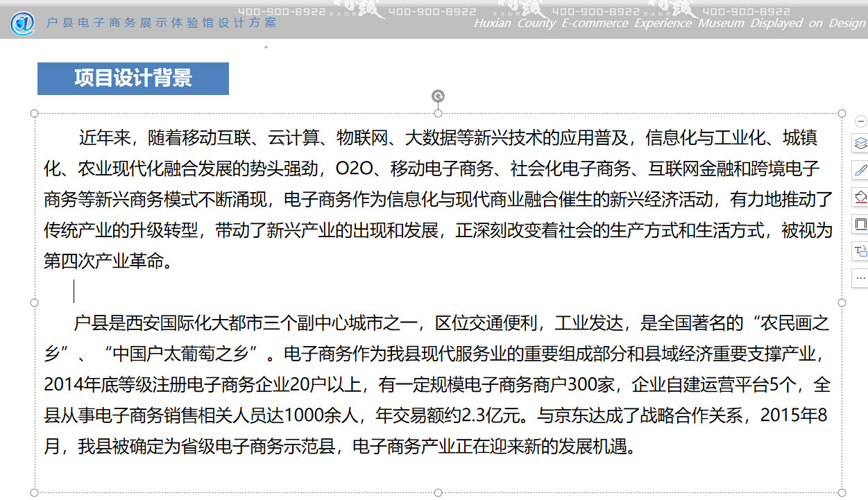
Task: Select the blue 项目设计背景 title box
Action: pos(133,78)
